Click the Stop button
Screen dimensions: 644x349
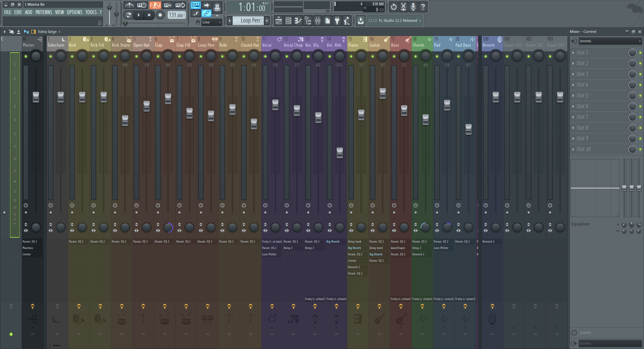[149, 15]
